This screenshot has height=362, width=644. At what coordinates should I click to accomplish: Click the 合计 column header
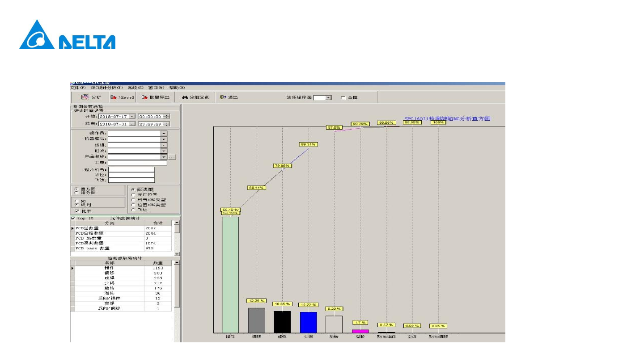[x=158, y=223]
